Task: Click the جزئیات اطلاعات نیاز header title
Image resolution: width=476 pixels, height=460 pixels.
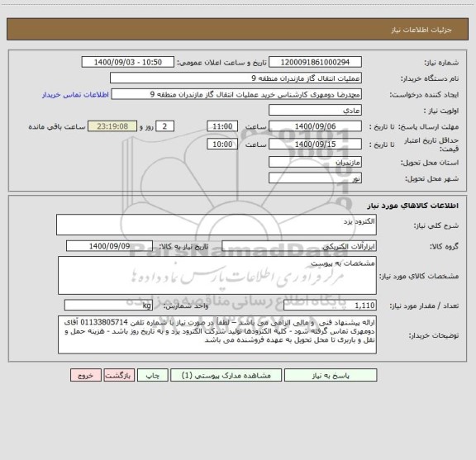Action: point(421,30)
